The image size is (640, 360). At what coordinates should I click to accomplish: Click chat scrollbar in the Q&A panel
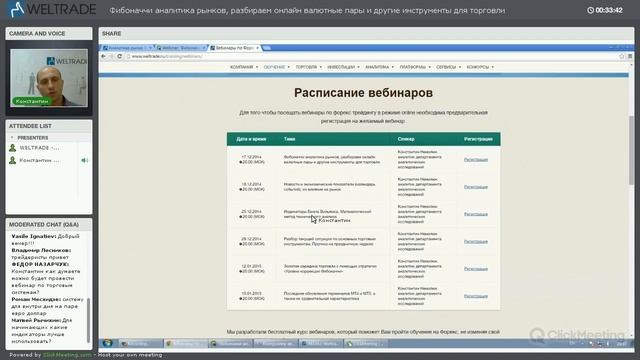[88, 320]
